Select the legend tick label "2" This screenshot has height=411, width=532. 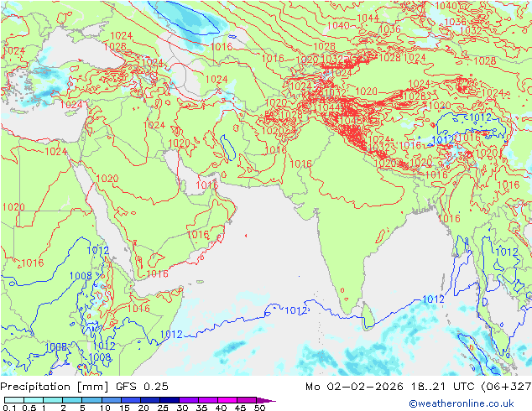[x=63, y=408]
